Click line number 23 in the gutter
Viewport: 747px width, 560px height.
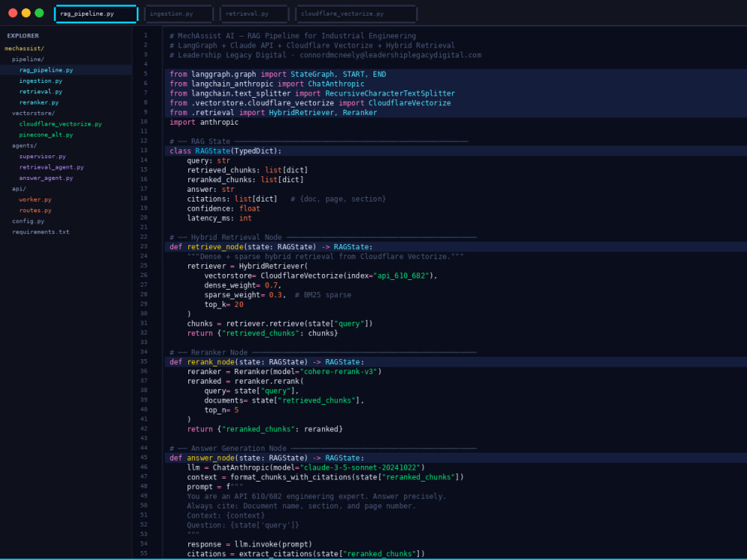pos(144,246)
